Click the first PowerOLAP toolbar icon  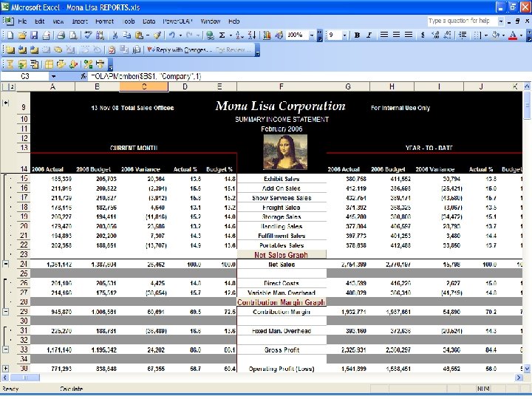point(10,64)
